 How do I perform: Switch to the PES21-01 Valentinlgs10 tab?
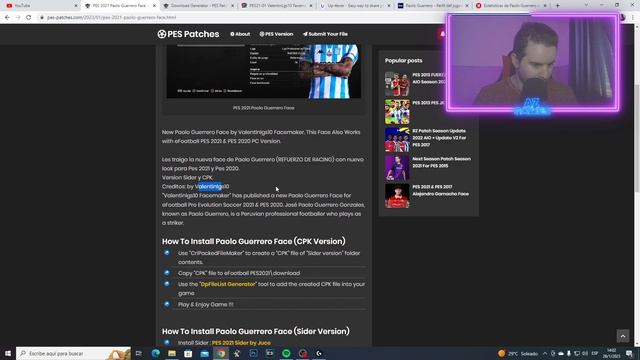277,6
